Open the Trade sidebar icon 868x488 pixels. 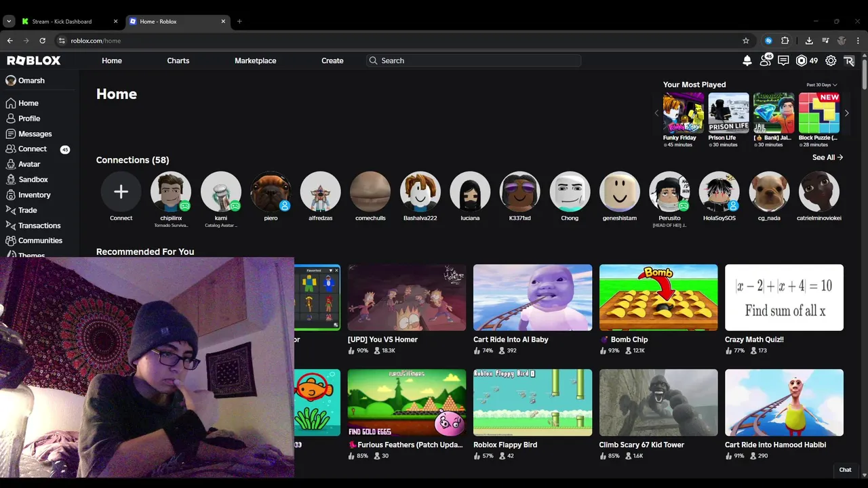tap(10, 210)
